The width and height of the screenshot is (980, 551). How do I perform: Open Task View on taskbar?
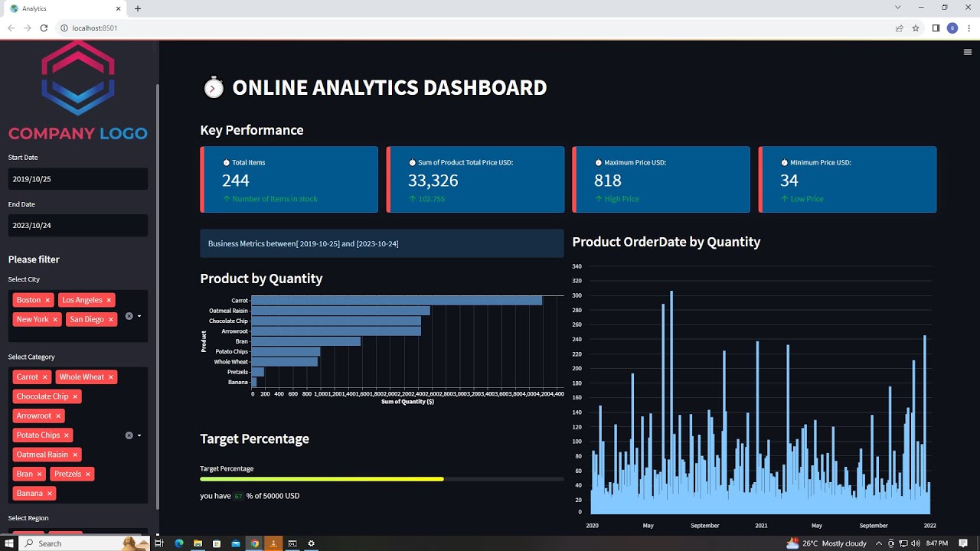(160, 543)
